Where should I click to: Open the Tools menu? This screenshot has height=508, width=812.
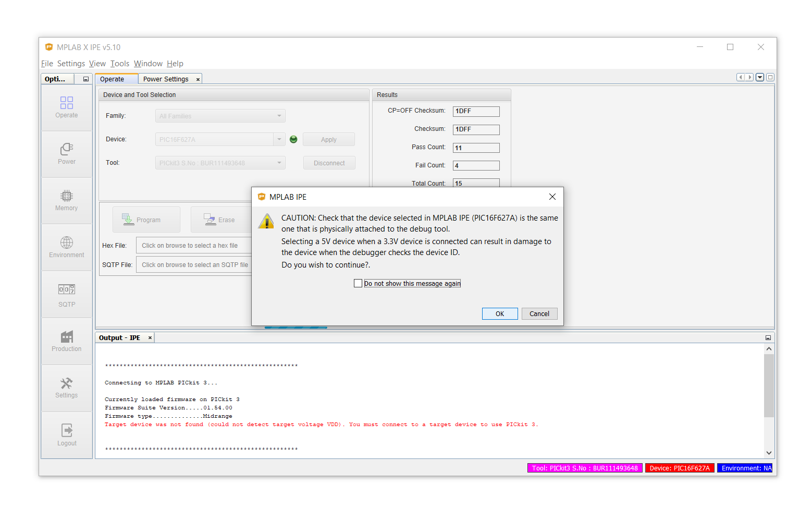pos(119,64)
